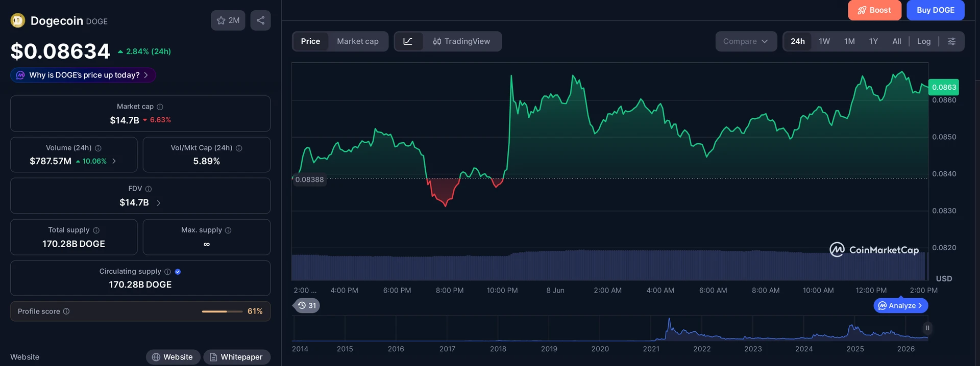Screen dimensions: 980x366
Task: Open Why is DOGE's price up today
Action: click(x=83, y=75)
